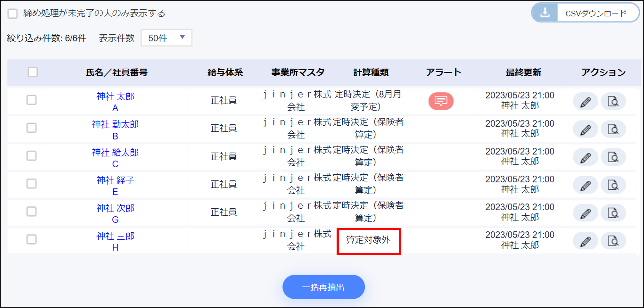Open the 50件 display count dropdown

point(166,38)
